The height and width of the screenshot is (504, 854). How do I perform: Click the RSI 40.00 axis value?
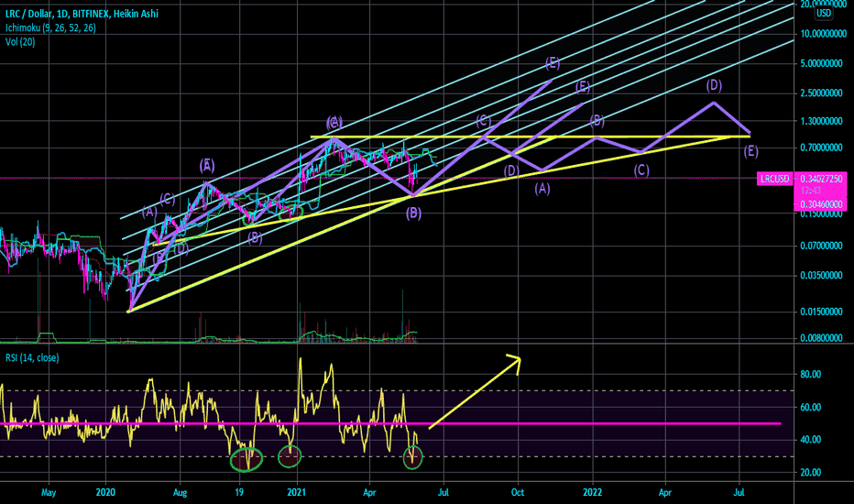[x=810, y=440]
